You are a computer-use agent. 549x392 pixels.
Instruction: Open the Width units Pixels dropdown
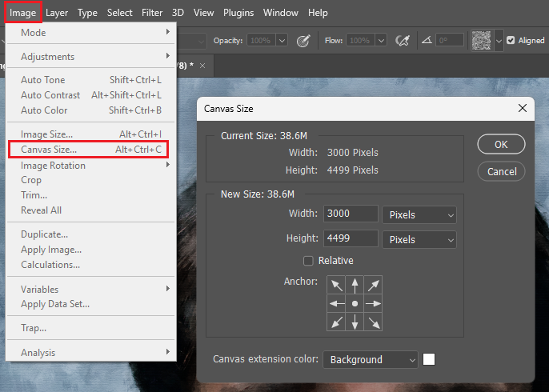point(419,214)
